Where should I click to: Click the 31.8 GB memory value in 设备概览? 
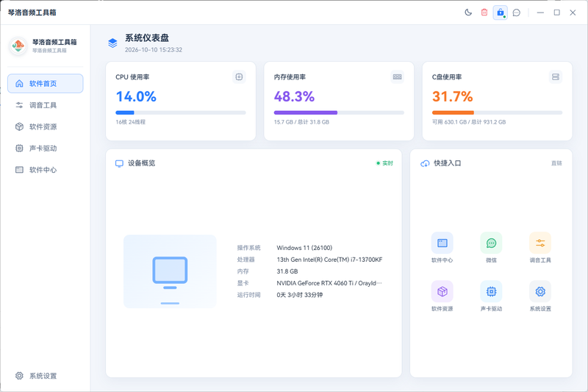click(287, 271)
